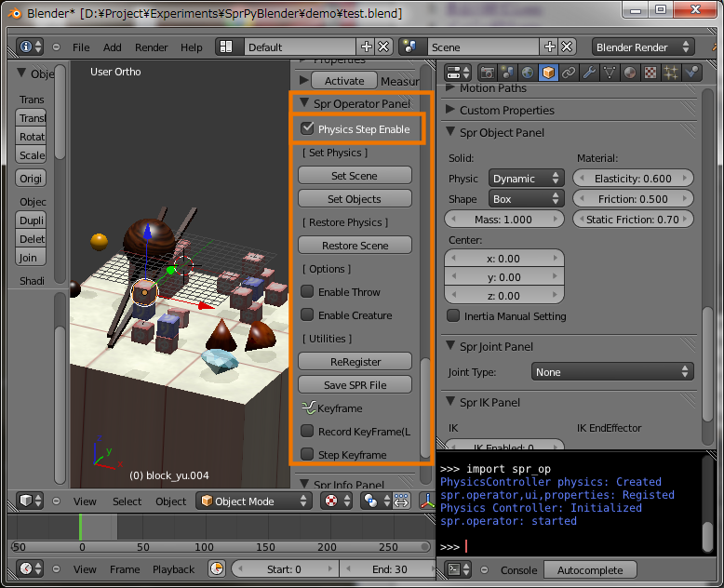
Task: Enable Record KeyFrame checkbox
Action: click(x=307, y=431)
